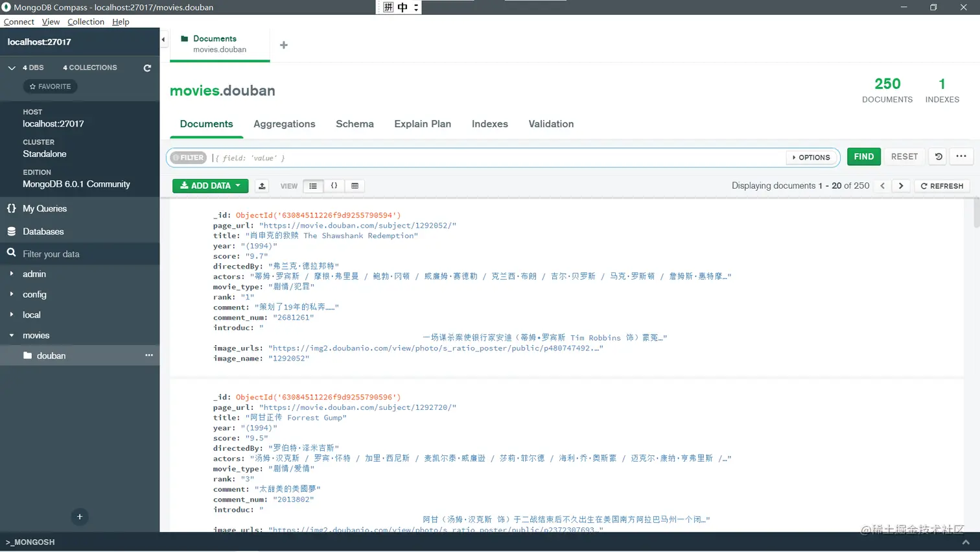Click the MongoDB 6.0.1 Community edition text

(x=76, y=184)
